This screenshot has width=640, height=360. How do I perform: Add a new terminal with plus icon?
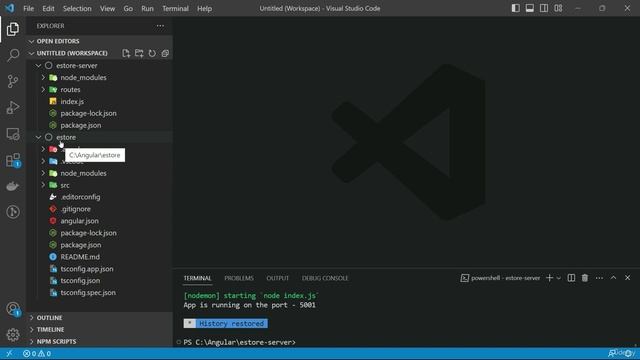(549, 278)
